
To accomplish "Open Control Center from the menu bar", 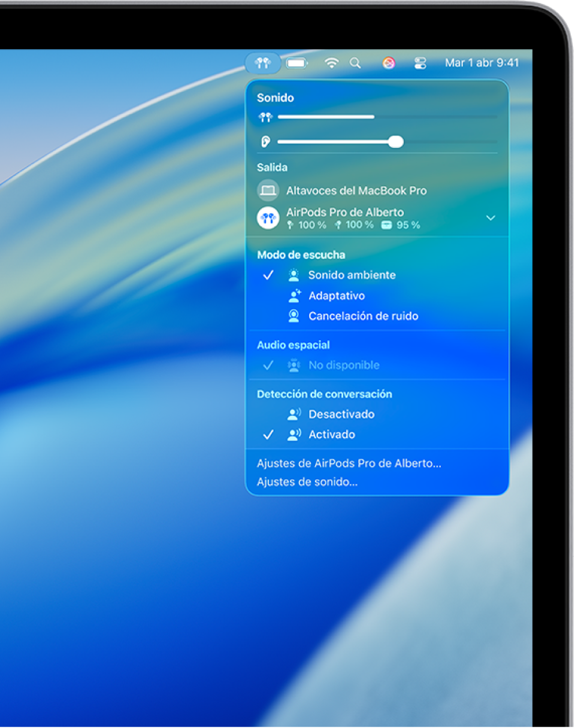I will [420, 63].
